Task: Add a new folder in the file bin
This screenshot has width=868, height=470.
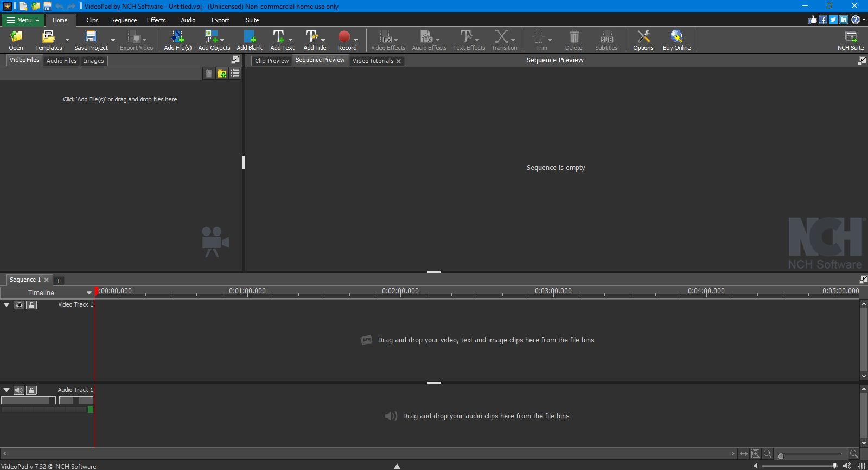Action: (222, 73)
